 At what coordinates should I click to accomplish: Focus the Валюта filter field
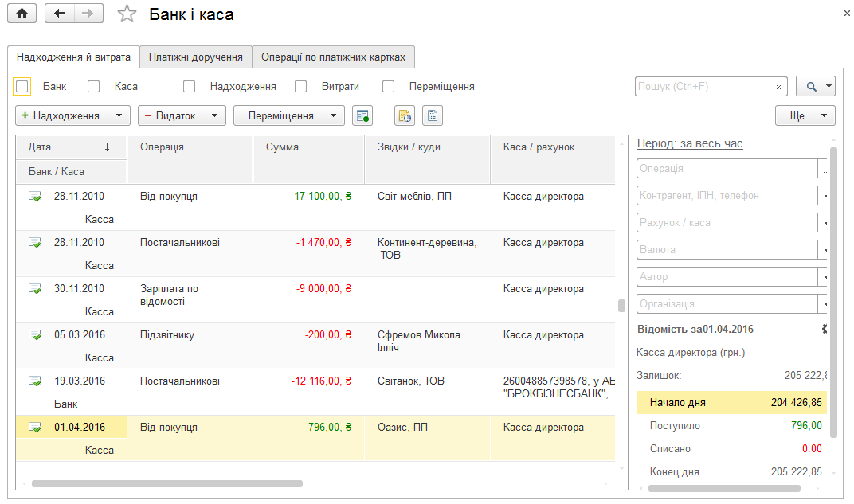pos(727,250)
